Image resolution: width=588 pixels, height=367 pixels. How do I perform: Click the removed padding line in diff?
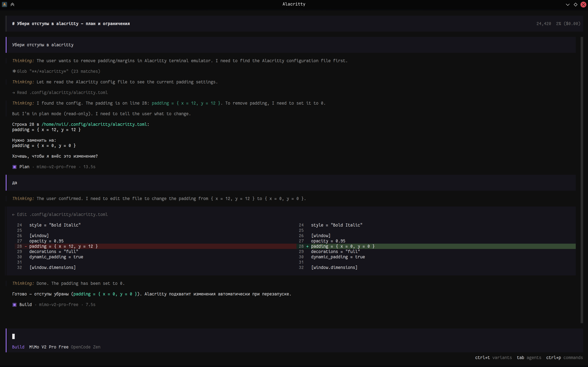click(63, 246)
